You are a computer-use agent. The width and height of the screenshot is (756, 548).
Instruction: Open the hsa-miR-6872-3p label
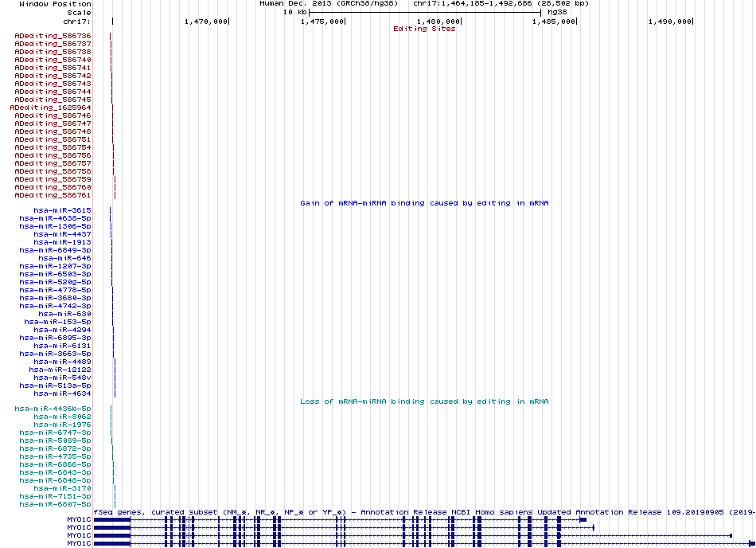(x=55, y=448)
